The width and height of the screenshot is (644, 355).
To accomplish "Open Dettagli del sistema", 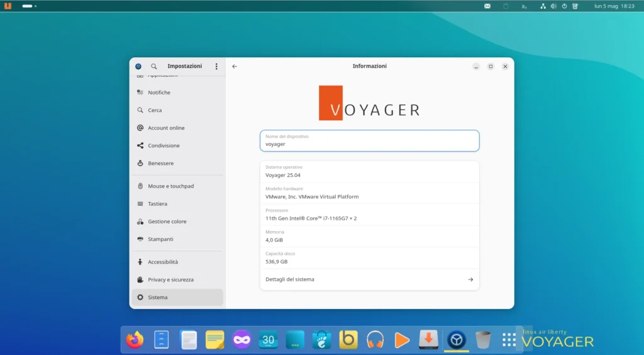I will (x=369, y=279).
